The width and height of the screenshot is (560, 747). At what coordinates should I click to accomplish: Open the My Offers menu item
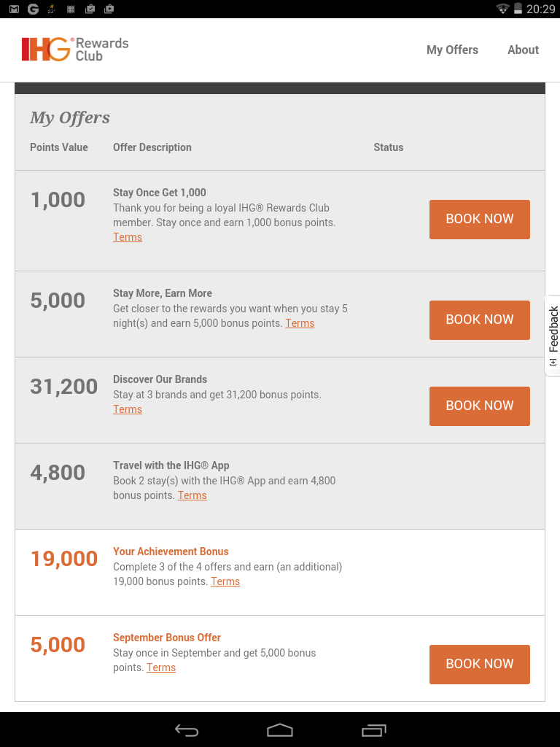coord(452,50)
